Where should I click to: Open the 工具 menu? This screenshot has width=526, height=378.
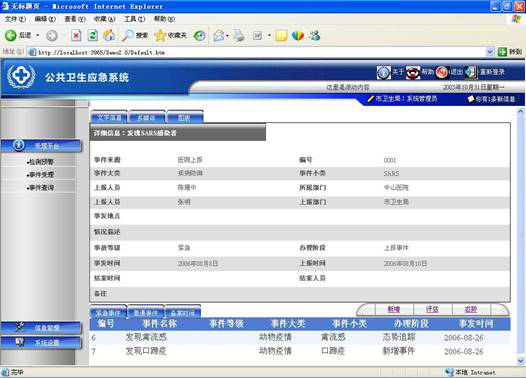point(135,19)
